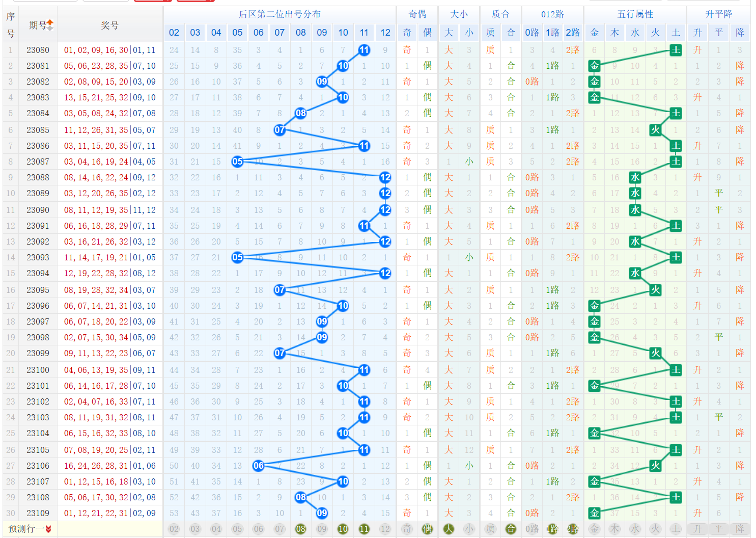Select the 012路 column group header
The height and width of the screenshot is (538, 756).
552,14
